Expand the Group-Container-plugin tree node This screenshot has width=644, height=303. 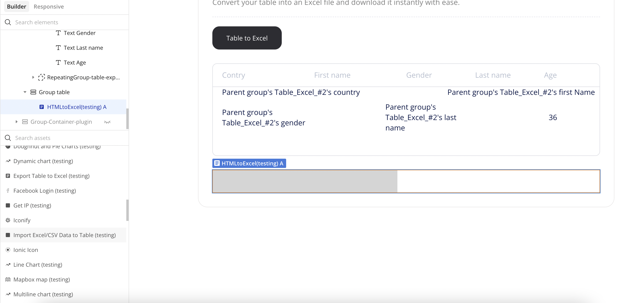16,122
